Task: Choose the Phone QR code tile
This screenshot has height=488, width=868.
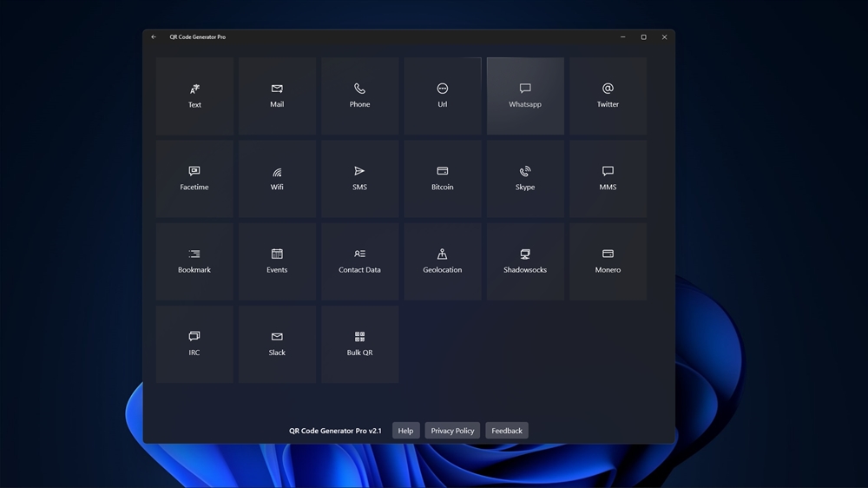Action: tap(360, 96)
